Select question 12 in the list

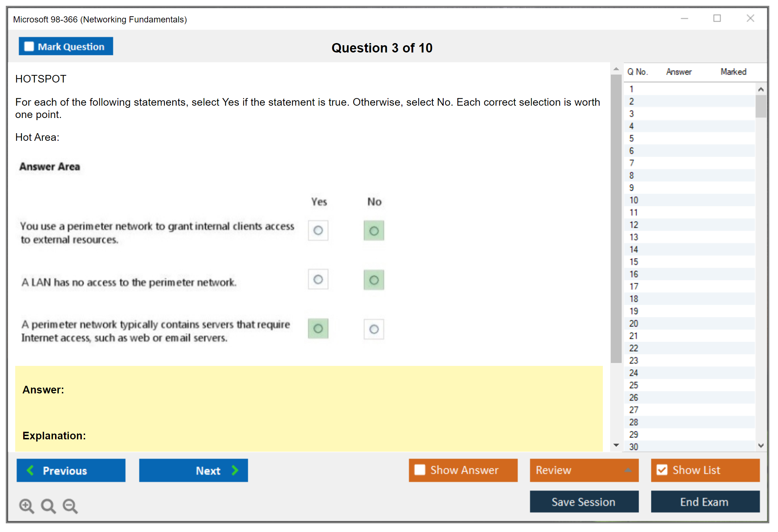pos(634,225)
